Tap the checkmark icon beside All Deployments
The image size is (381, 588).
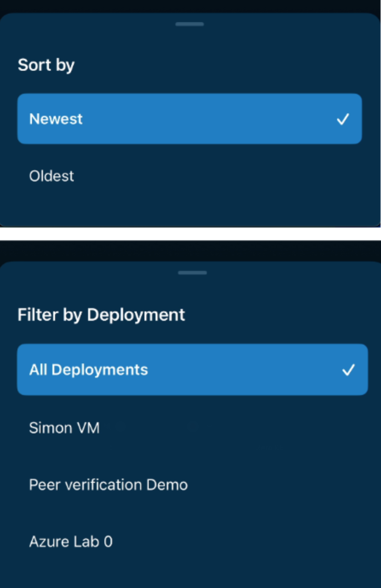(x=348, y=370)
